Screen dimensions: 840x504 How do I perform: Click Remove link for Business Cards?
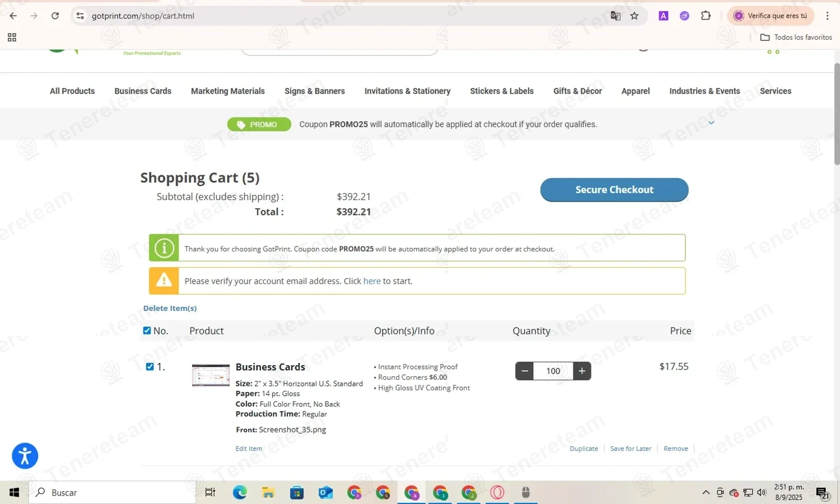675,449
